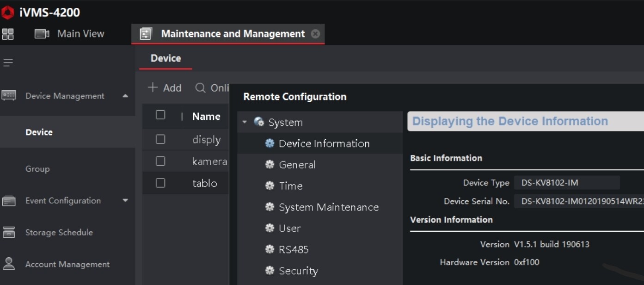Switch to the Main View tab
The height and width of the screenshot is (285, 644).
(70, 34)
